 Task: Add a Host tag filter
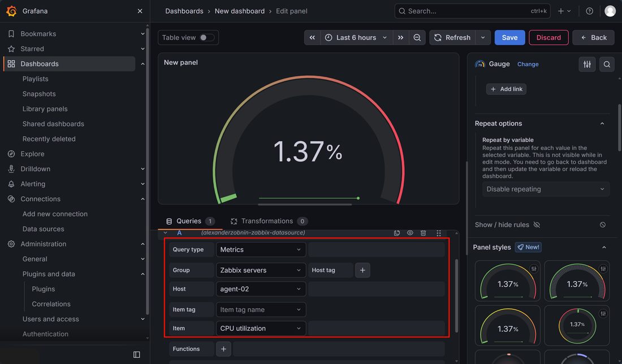(362, 270)
